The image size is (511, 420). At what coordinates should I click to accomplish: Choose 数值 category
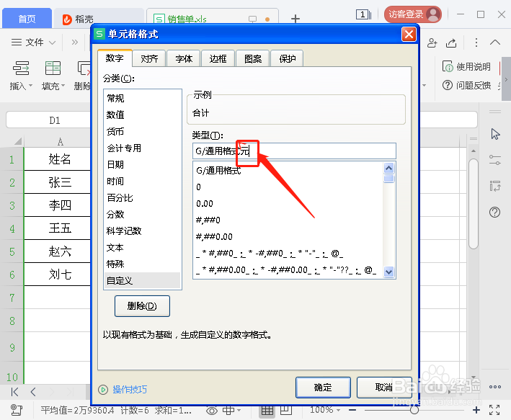point(142,115)
